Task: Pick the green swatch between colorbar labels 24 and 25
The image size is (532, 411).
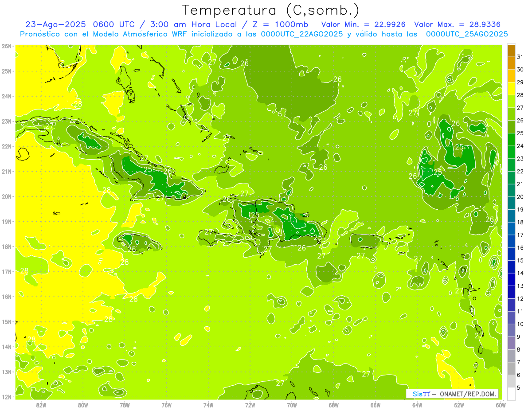Action: point(511,139)
